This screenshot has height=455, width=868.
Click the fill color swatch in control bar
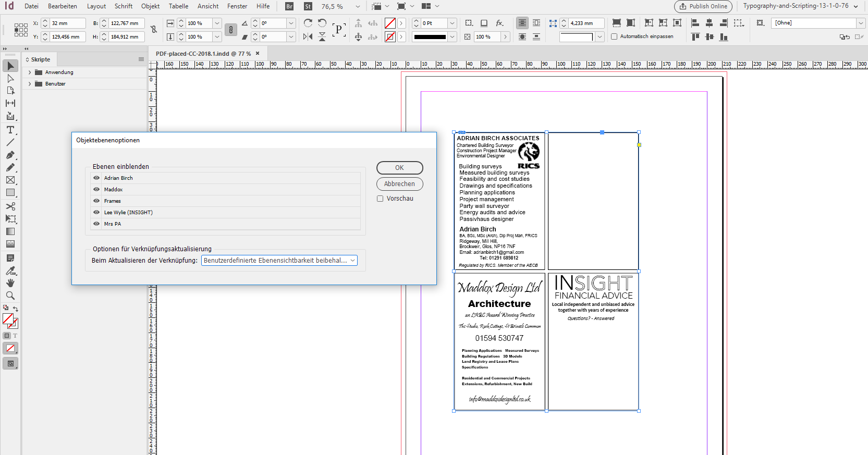tap(390, 23)
